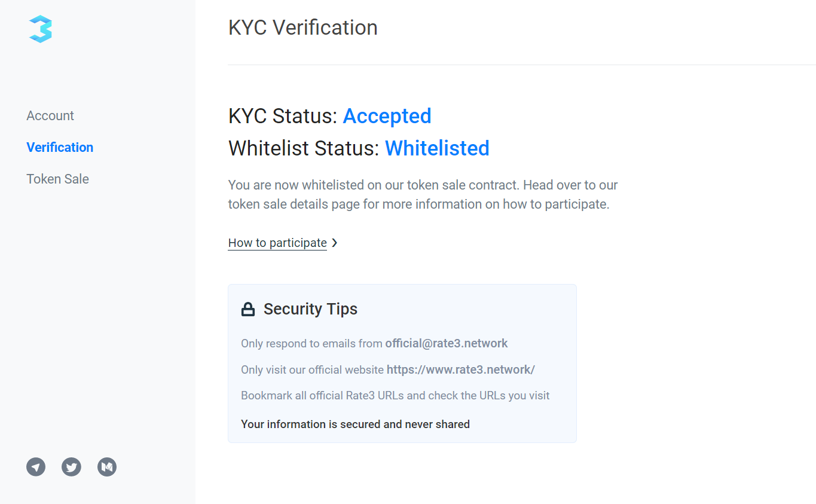Follow the How to participate link
Viewport: 816px width, 504px height.
coord(277,243)
